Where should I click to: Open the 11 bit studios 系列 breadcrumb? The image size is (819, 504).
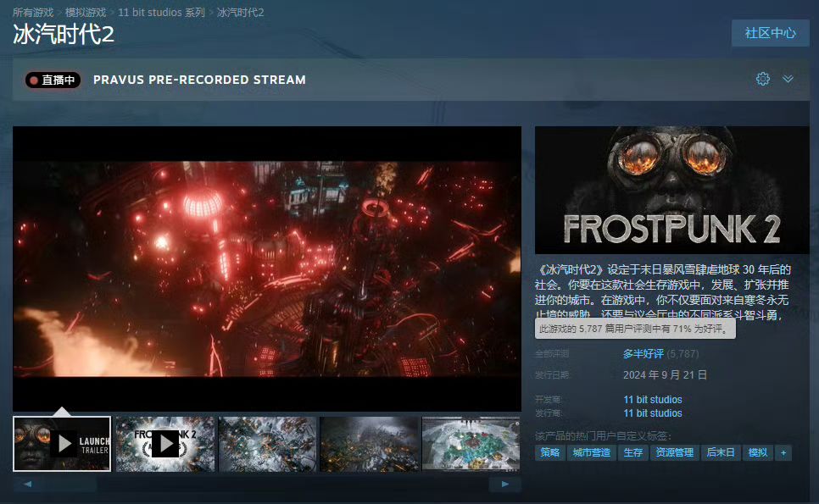pos(161,12)
